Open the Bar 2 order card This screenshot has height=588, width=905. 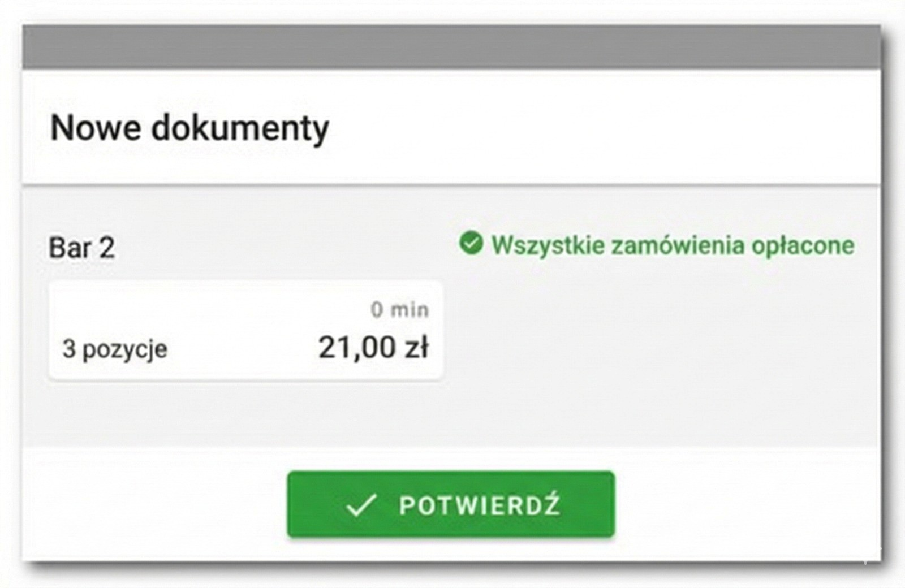pyautogui.click(x=245, y=330)
